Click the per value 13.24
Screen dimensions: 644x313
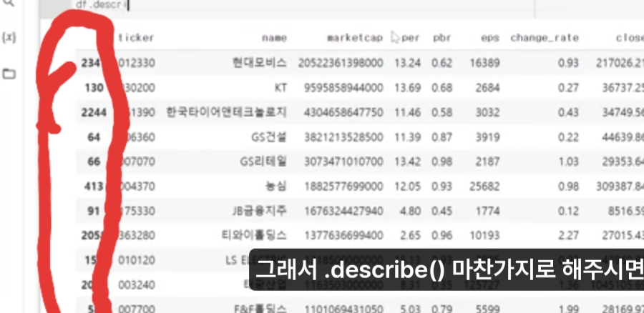407,63
